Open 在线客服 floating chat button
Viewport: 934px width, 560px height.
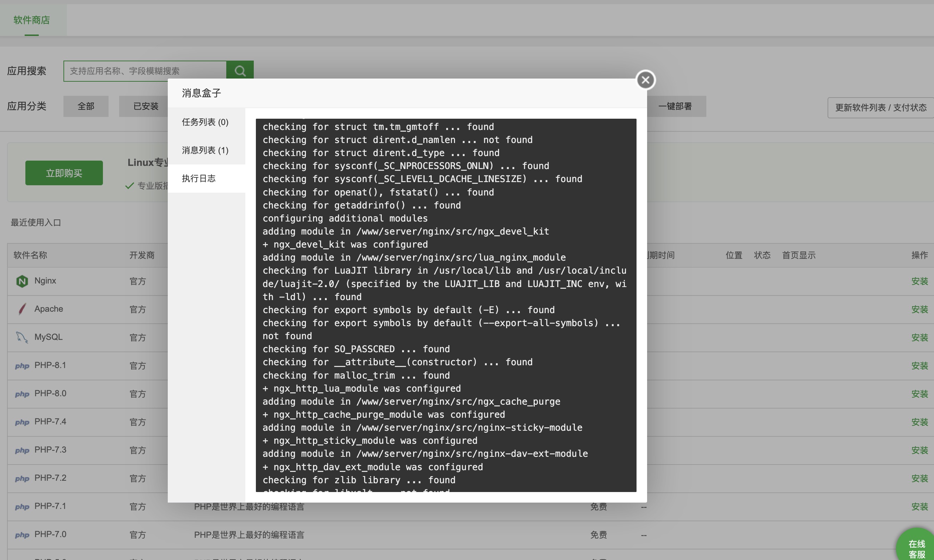916,548
